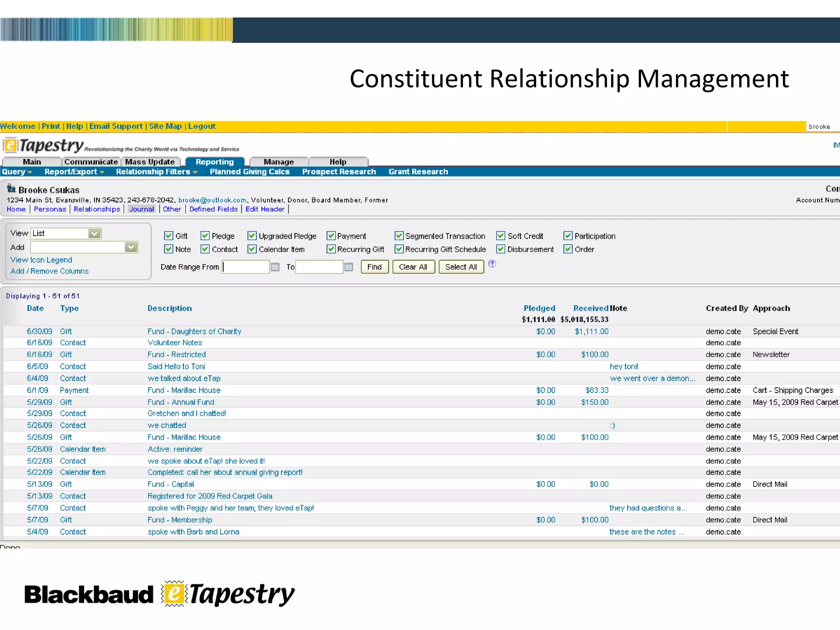The height and width of the screenshot is (630, 840).
Task: Click the Clear All button
Action: pos(413,267)
